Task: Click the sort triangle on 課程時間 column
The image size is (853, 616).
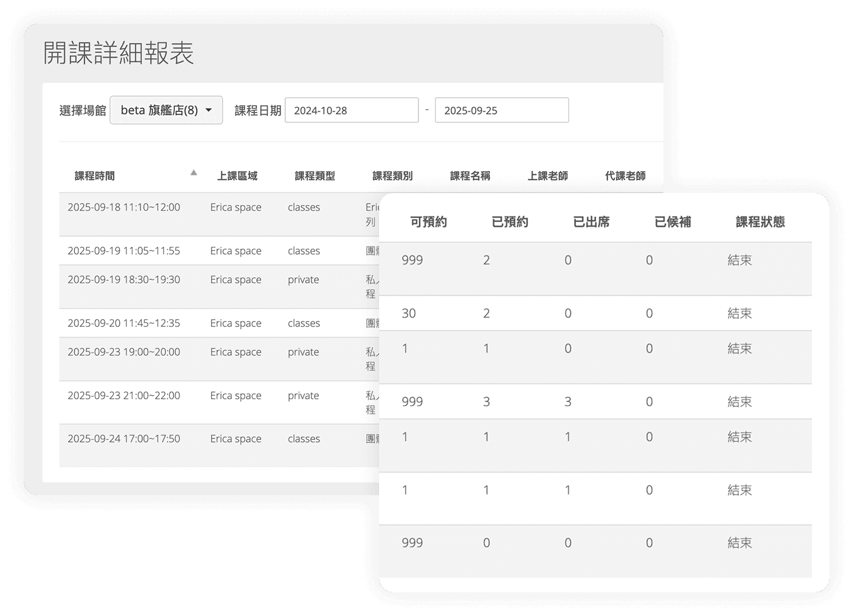Action: click(193, 172)
